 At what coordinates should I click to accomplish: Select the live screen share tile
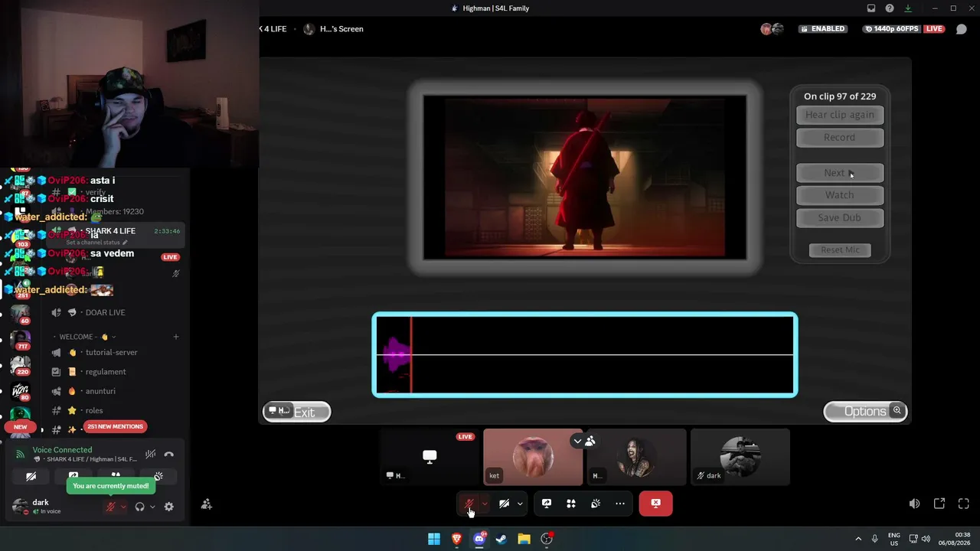[430, 457]
